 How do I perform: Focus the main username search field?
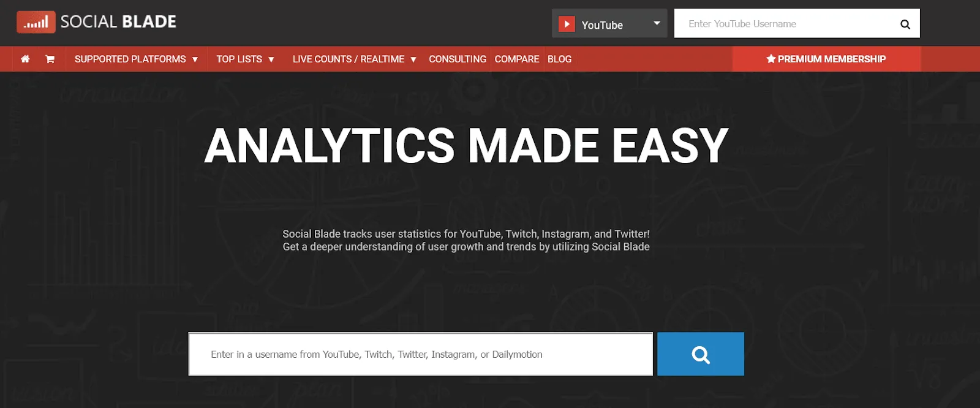coord(421,354)
